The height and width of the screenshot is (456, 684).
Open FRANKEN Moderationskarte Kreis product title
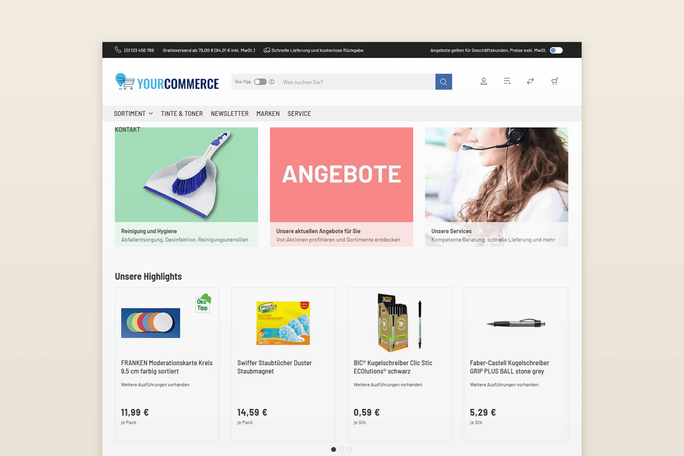[x=167, y=367]
